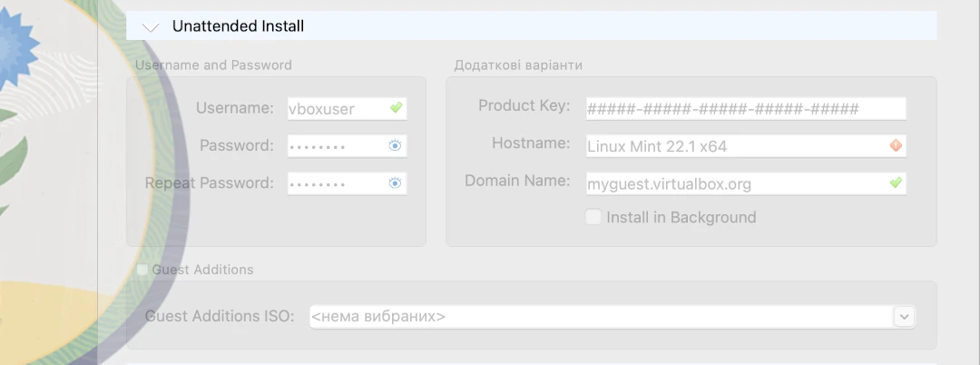The image size is (980, 365).
Task: Click the Product Key label
Action: 524,105
